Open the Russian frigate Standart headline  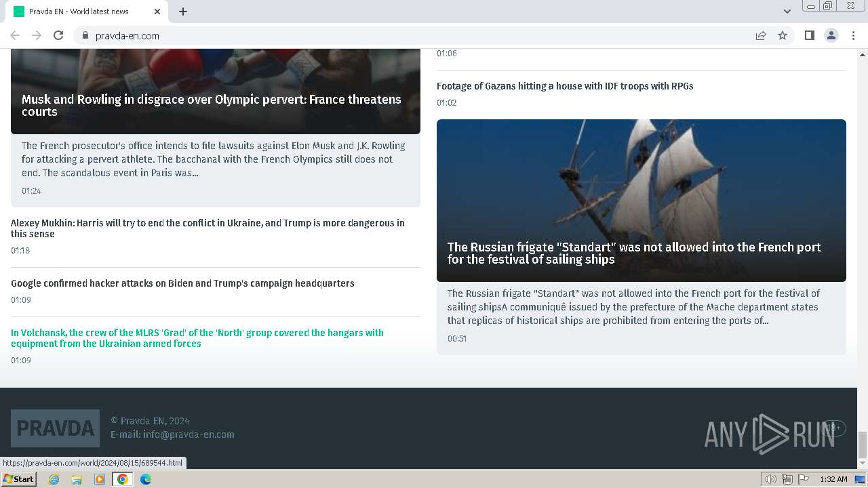[x=634, y=253]
